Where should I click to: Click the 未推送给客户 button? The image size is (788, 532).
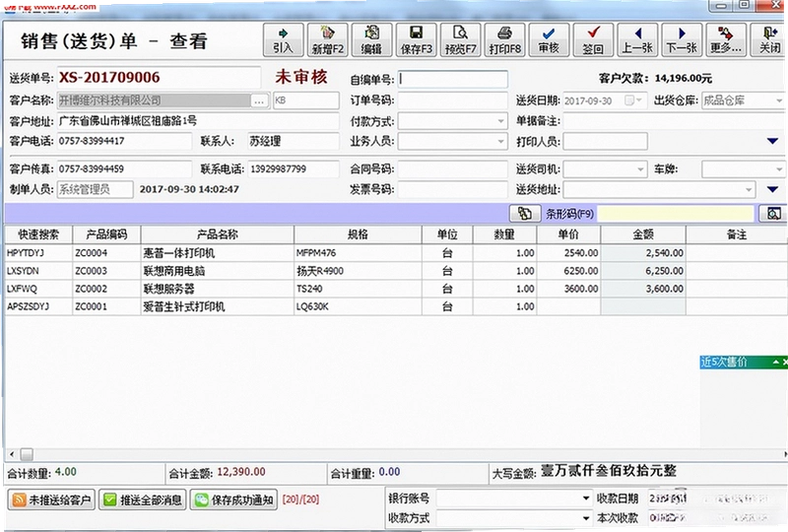click(x=51, y=499)
